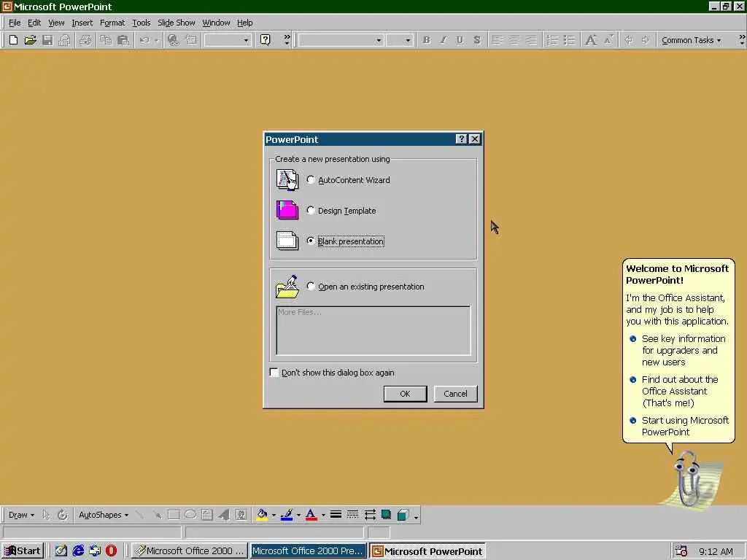The image size is (747, 560).
Task: Align text right
Action: (x=531, y=40)
